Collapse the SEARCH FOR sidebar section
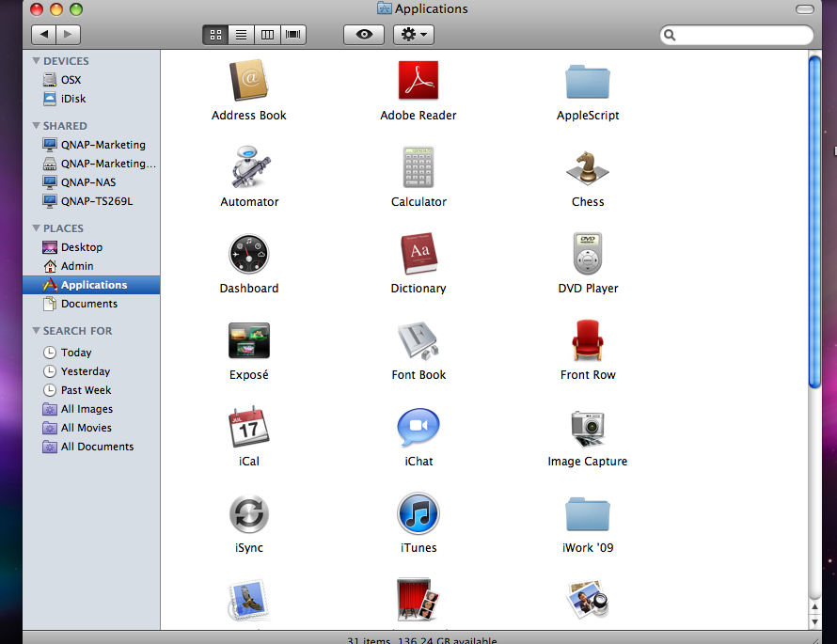The width and height of the screenshot is (837, 644). (37, 331)
